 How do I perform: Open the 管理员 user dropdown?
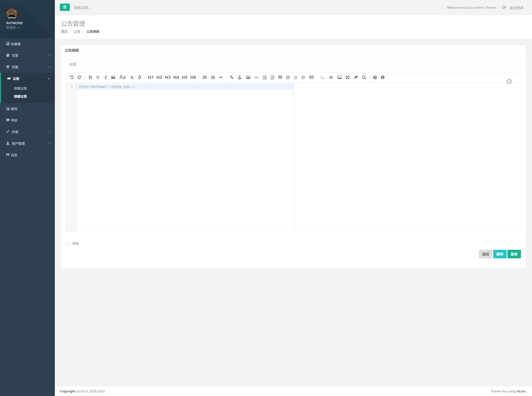click(x=13, y=28)
